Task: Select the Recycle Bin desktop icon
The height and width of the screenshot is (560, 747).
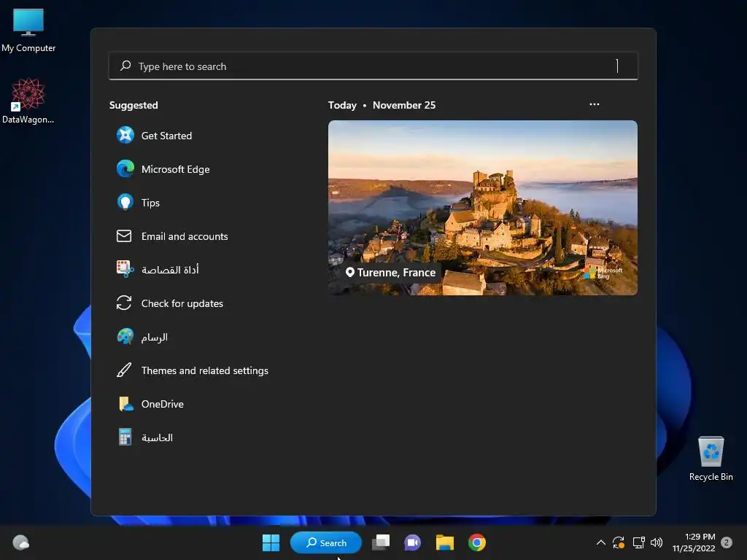Action: [x=711, y=459]
